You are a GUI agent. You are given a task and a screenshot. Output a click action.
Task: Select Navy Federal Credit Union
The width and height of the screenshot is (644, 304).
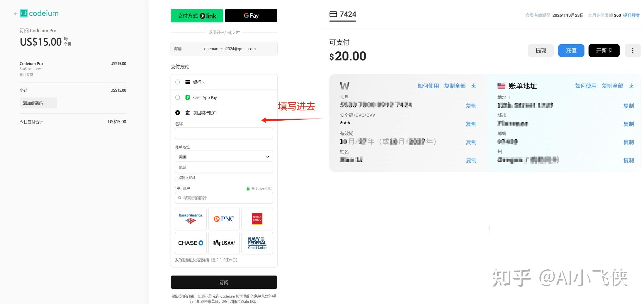(x=257, y=243)
